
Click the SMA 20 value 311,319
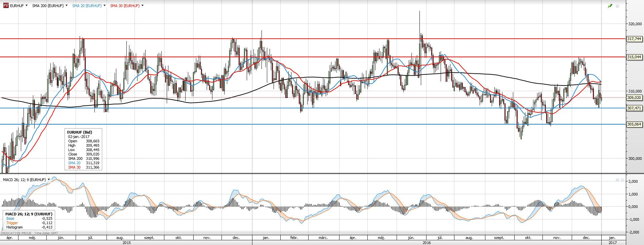coord(92,163)
